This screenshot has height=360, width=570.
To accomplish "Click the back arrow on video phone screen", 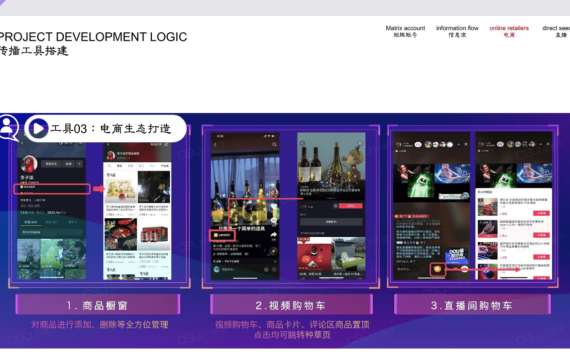I will [215, 145].
